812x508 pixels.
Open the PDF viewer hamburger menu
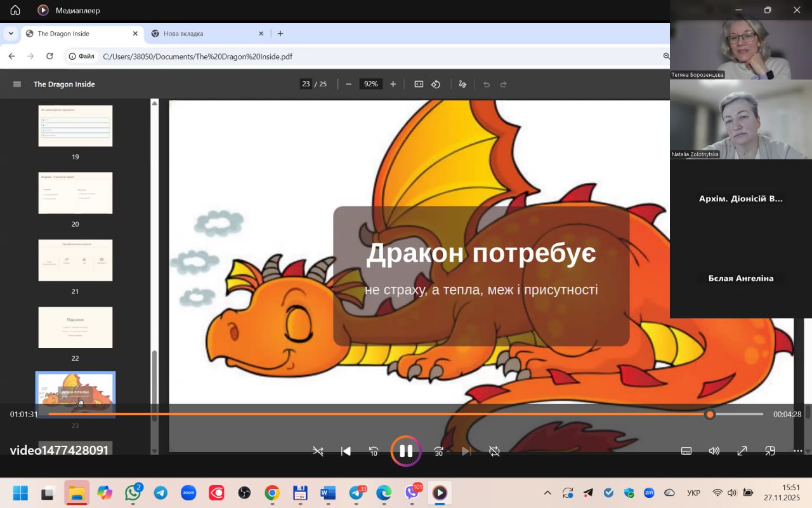click(16, 83)
